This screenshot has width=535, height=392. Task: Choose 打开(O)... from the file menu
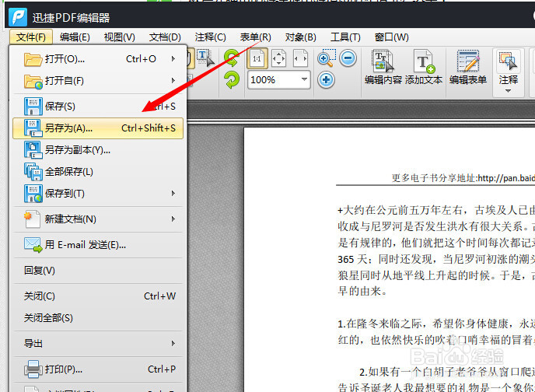click(98, 59)
